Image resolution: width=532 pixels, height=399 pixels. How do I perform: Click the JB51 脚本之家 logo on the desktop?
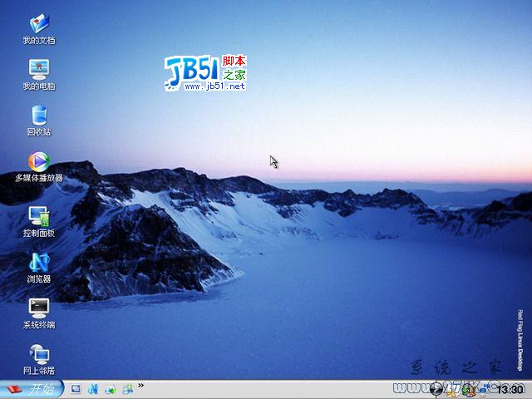pyautogui.click(x=205, y=73)
